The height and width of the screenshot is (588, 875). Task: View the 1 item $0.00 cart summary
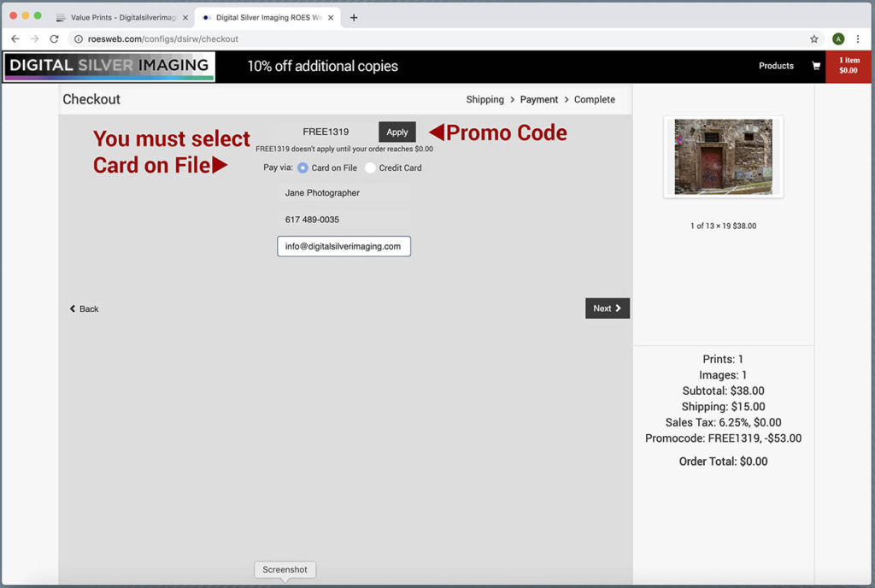click(849, 66)
